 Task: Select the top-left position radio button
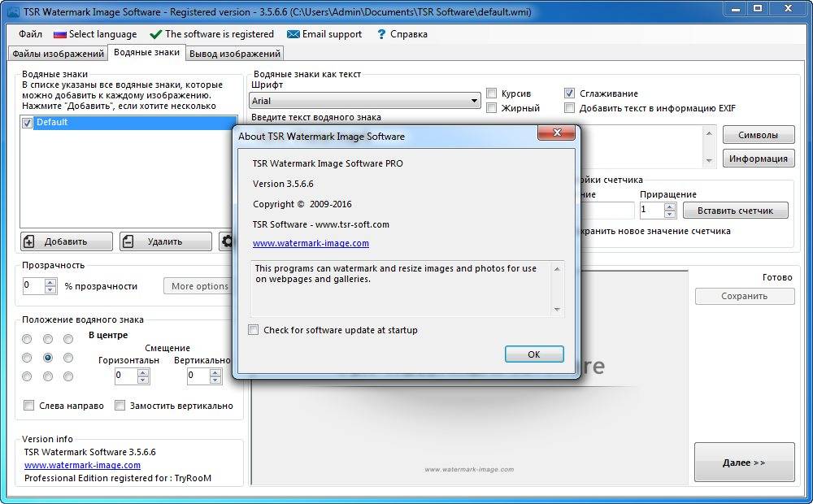(27, 339)
